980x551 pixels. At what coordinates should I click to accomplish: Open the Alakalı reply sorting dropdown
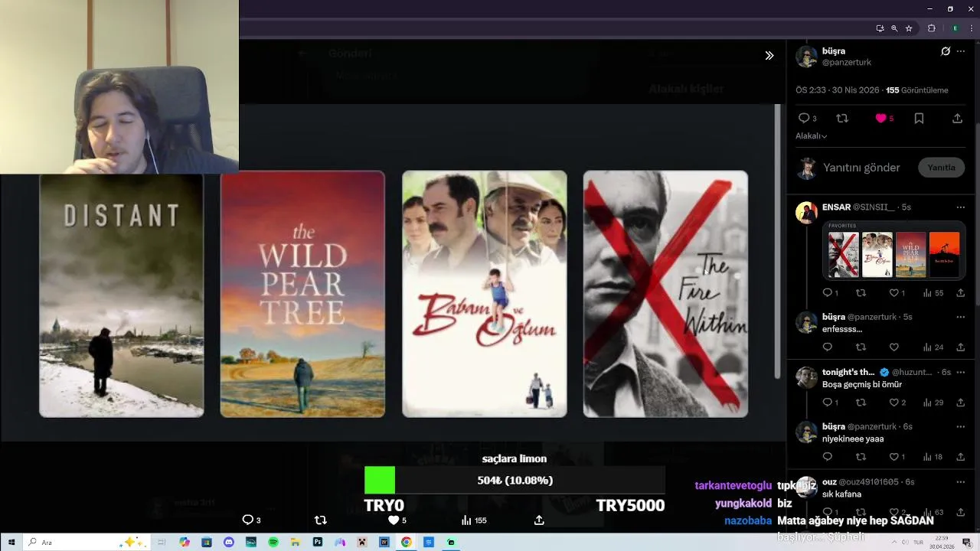click(x=811, y=135)
